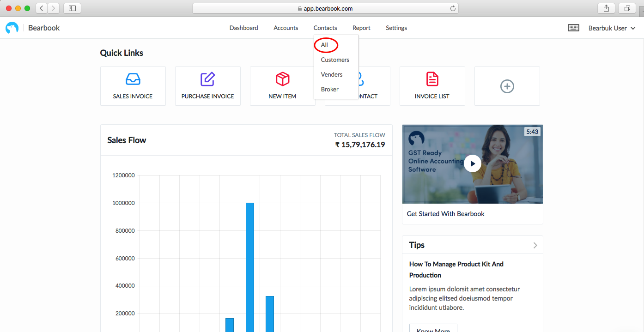Select Venders from Contacts dropdown

[332, 74]
